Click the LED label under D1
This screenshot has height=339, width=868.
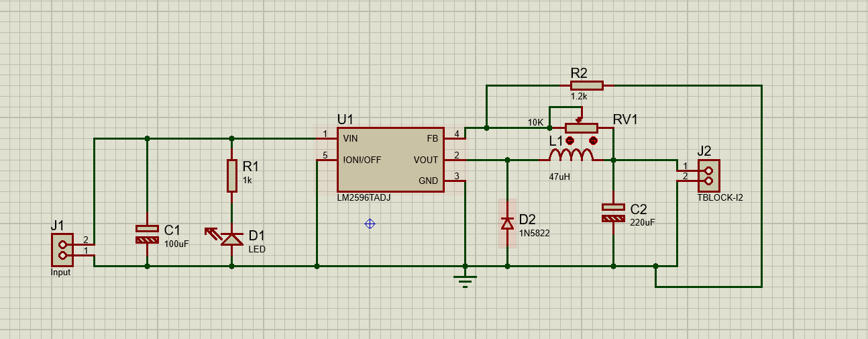[x=256, y=249]
